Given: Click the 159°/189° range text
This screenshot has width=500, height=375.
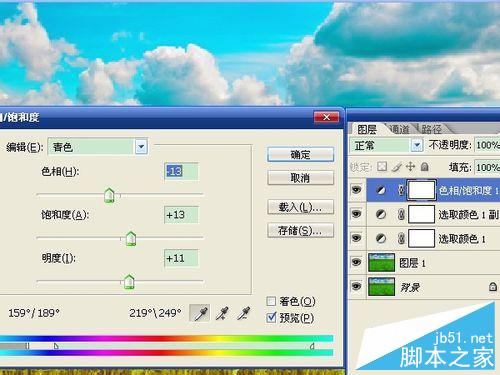Looking at the screenshot, I should click(x=34, y=313).
